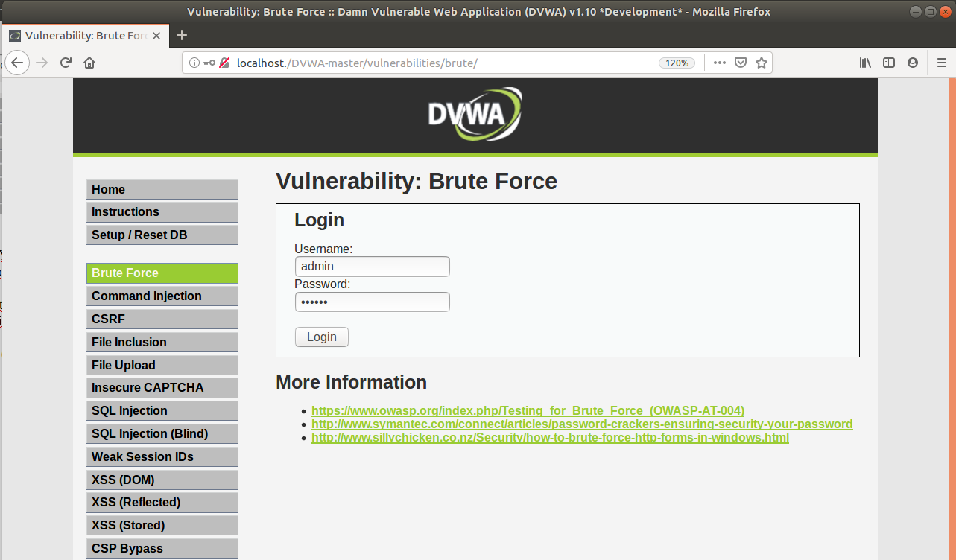Maximize the Firefox window
Image resolution: width=956 pixels, height=560 pixels.
[x=930, y=11]
